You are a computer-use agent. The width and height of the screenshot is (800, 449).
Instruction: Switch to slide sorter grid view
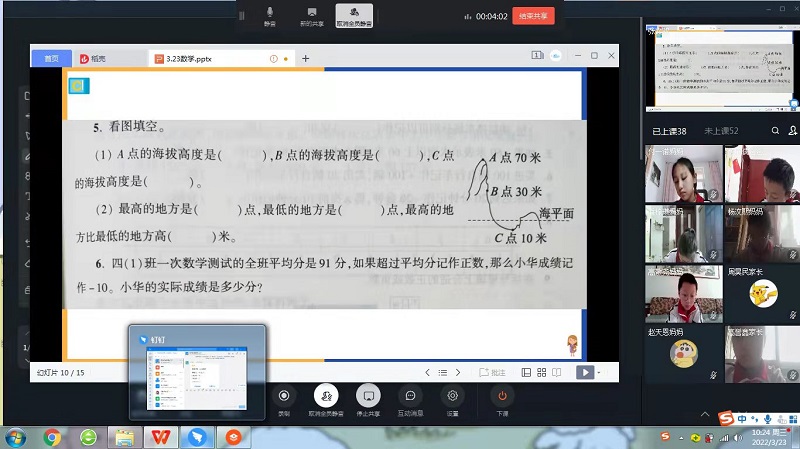541,372
